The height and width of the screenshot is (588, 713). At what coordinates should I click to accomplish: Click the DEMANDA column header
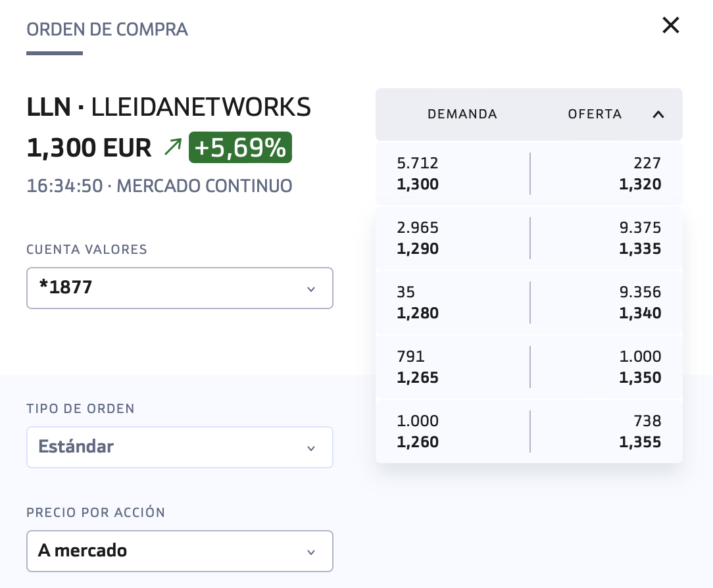(x=462, y=114)
